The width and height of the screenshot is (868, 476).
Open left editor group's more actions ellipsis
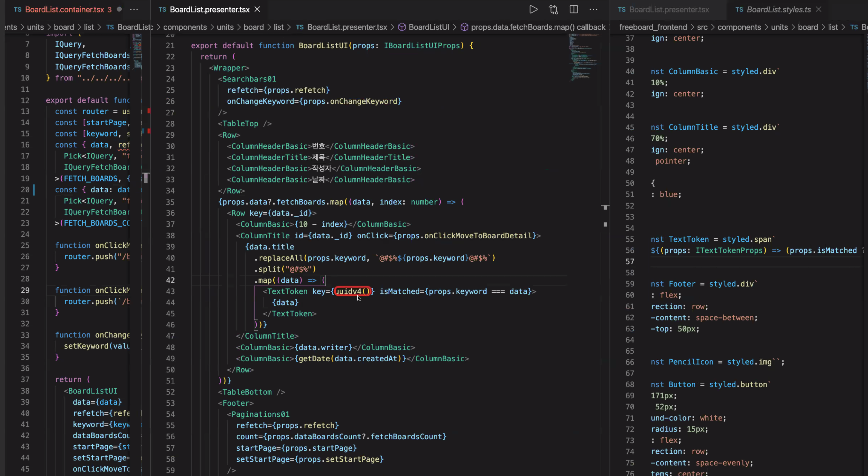tap(134, 10)
